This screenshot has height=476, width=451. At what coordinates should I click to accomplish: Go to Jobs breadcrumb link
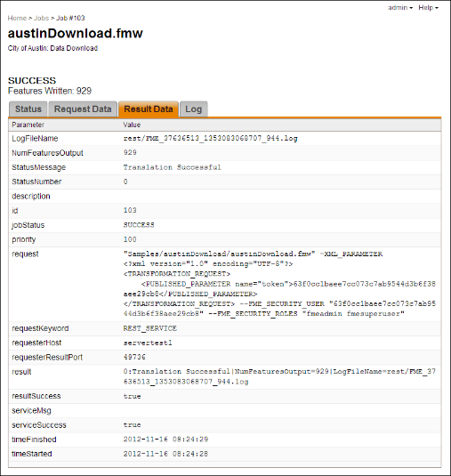(41, 18)
